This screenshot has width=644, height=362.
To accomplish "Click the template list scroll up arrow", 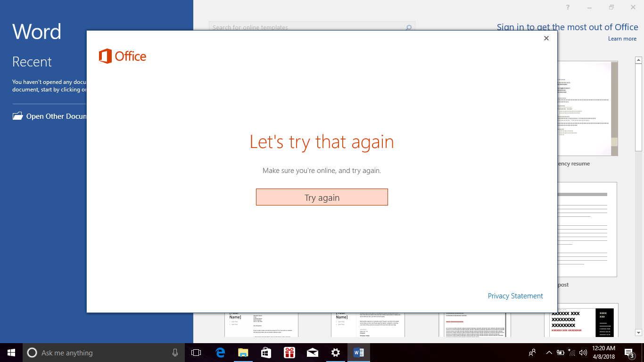I will pos(639,60).
